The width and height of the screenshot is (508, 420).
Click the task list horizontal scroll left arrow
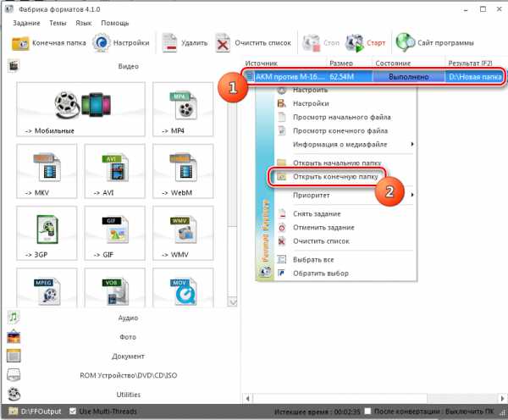click(x=248, y=398)
